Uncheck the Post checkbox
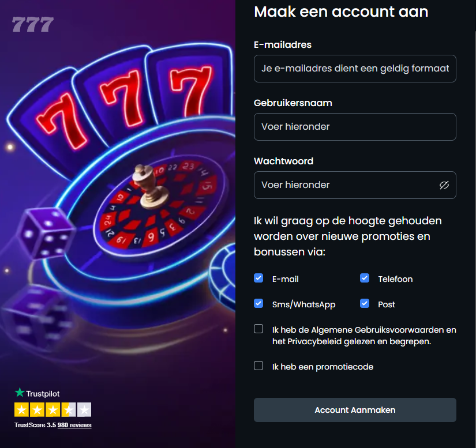The width and height of the screenshot is (476, 448). pos(365,303)
